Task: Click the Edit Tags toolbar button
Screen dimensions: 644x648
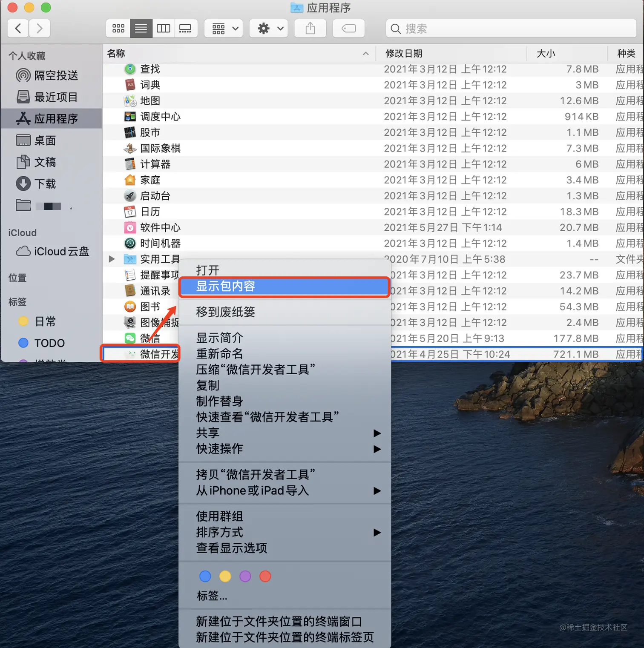Action: [348, 29]
